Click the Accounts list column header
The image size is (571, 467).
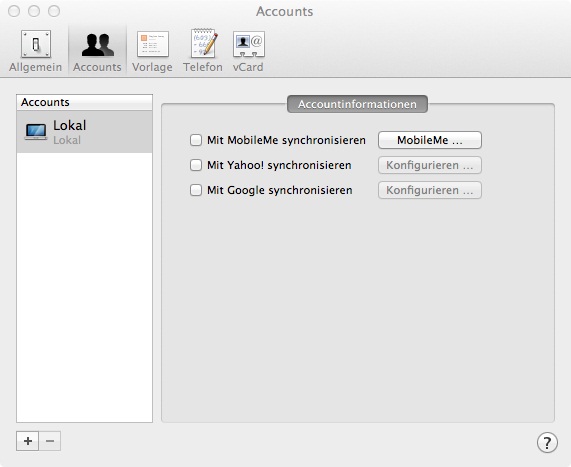tap(84, 102)
